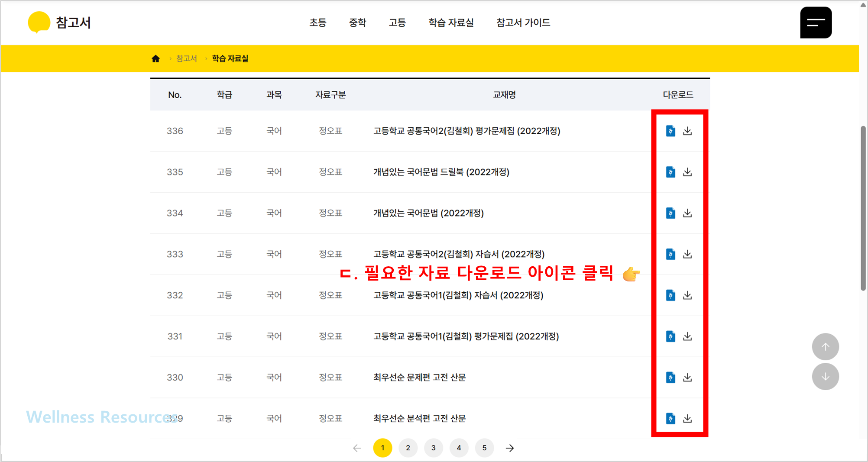Go to page 3
868x462 pixels.
434,448
